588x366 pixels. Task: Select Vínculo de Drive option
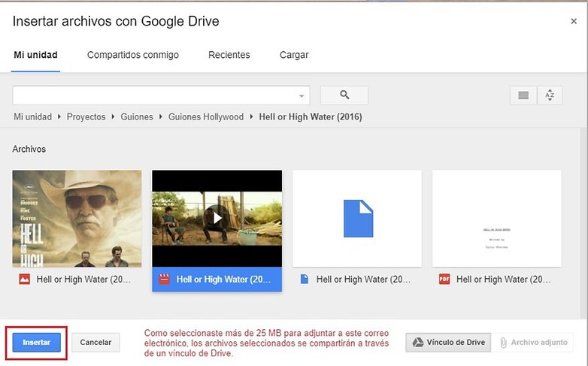(x=448, y=343)
